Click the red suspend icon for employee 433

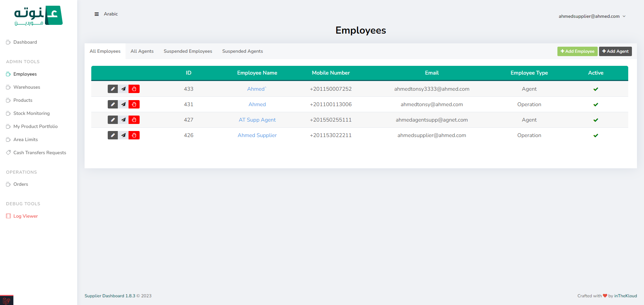[134, 89]
